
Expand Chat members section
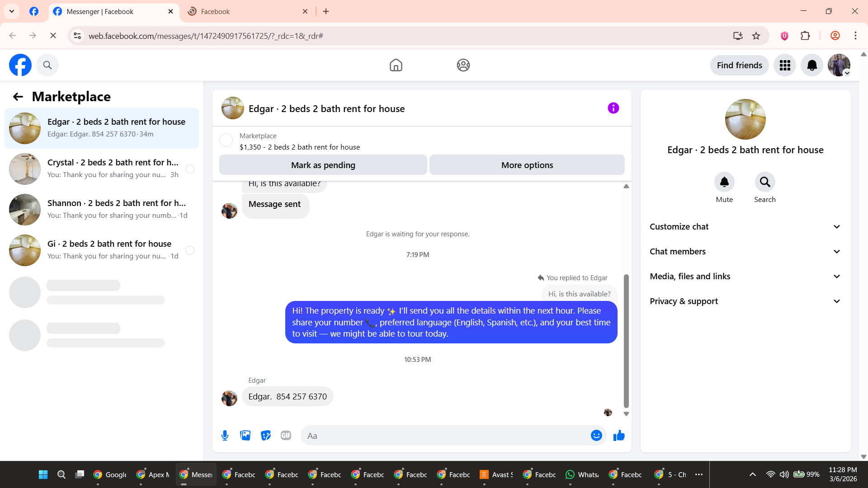pyautogui.click(x=745, y=252)
